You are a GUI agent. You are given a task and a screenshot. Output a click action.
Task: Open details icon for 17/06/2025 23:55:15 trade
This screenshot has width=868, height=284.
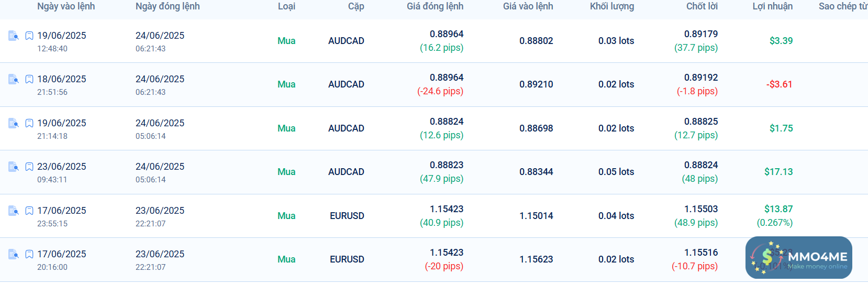click(x=14, y=211)
